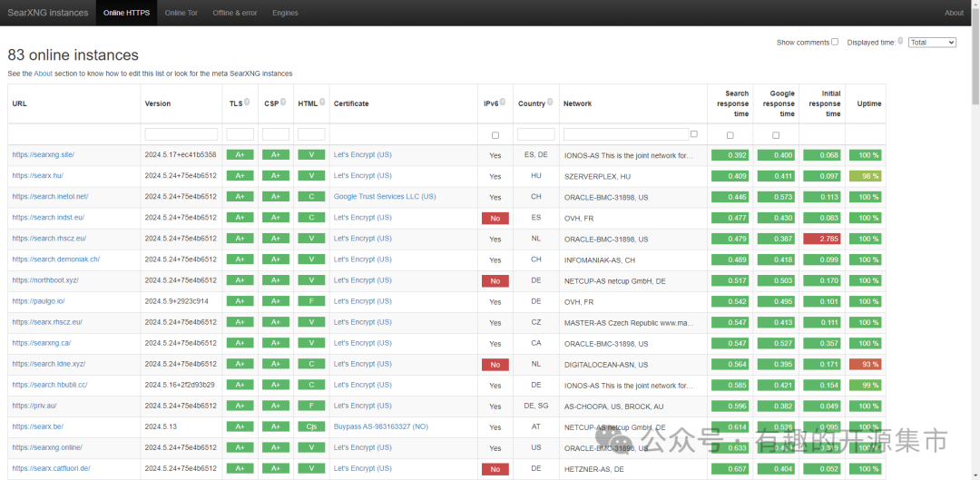Image resolution: width=980 pixels, height=480 pixels.
Task: Open the Displayed time Total dropdown
Action: [933, 43]
